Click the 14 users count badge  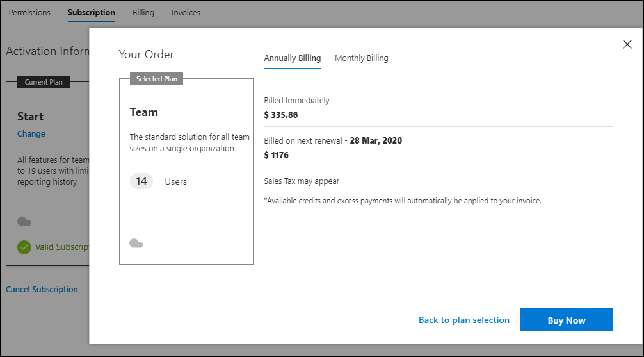tap(141, 181)
